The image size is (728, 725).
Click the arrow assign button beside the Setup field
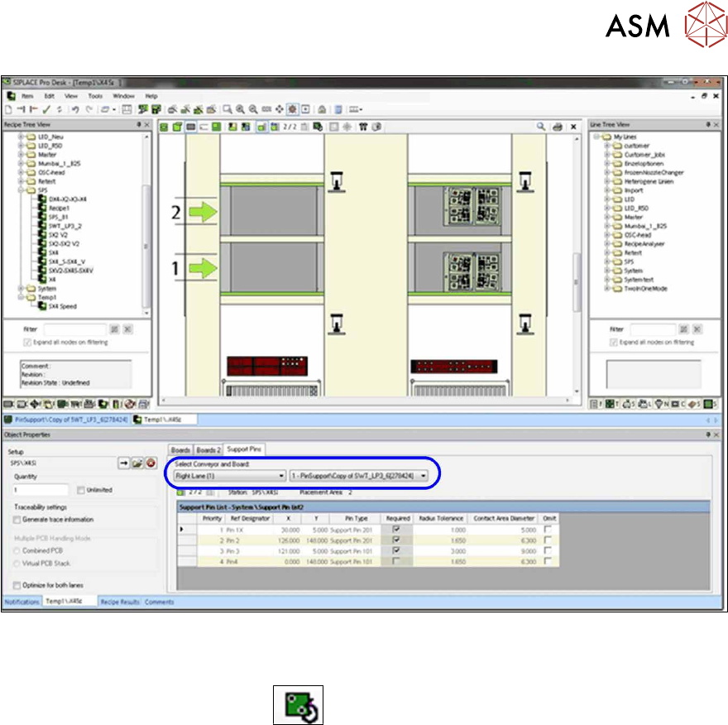123,463
